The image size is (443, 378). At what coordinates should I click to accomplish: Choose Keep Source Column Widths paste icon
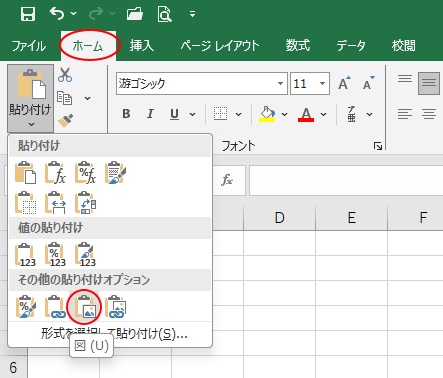[55, 202]
